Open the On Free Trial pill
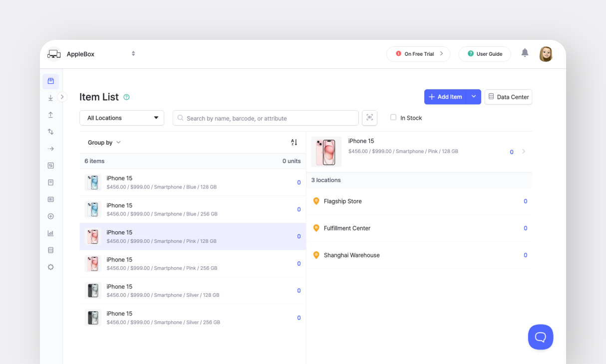 point(418,54)
